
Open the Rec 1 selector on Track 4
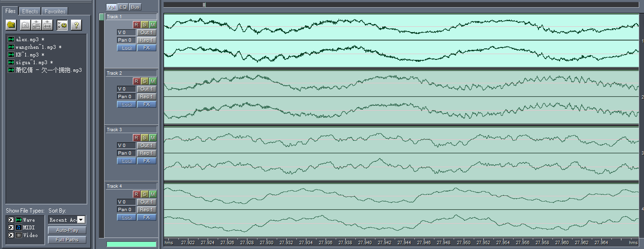146,210
